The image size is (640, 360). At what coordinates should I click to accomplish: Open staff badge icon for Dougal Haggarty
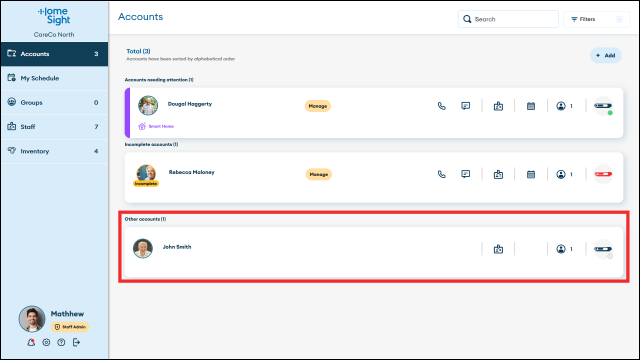click(498, 106)
